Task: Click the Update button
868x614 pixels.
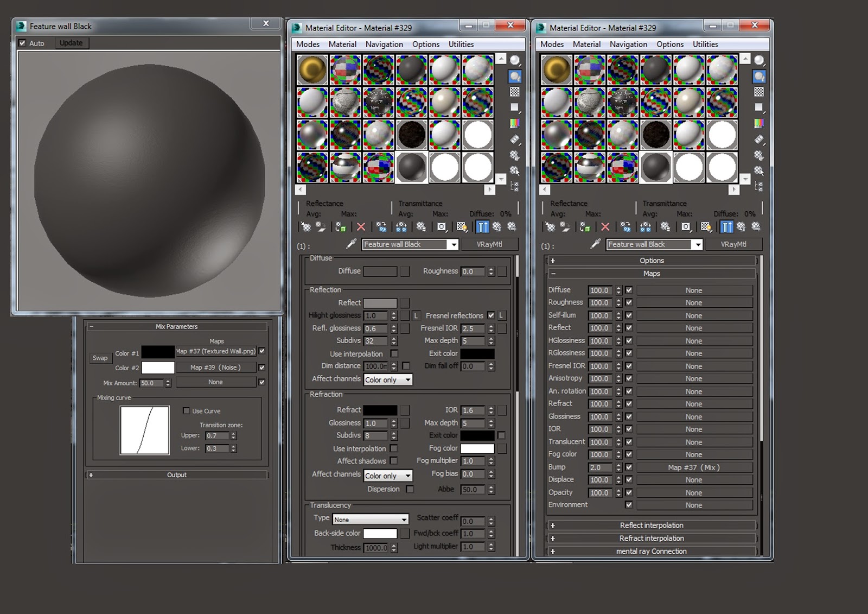Action: [x=72, y=43]
